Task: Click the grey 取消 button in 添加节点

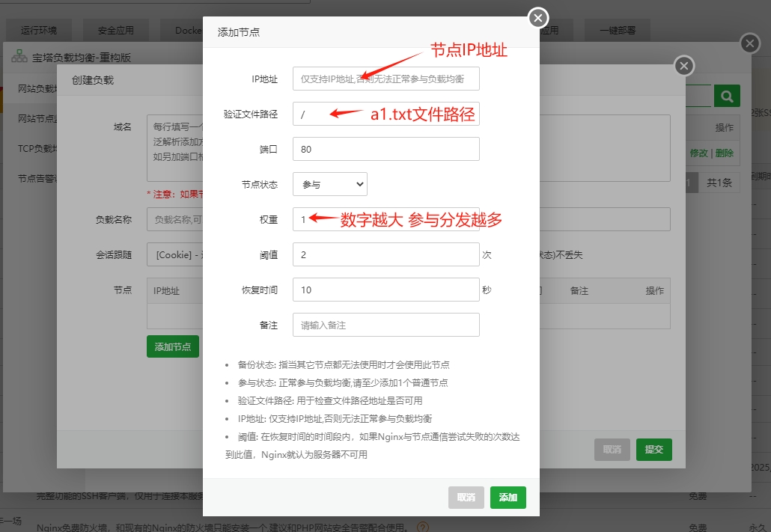Action: click(x=466, y=498)
